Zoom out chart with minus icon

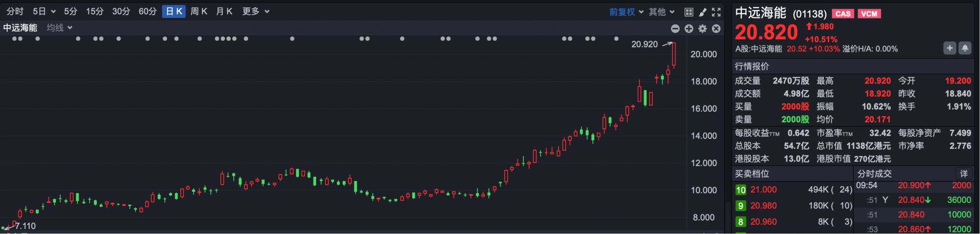675,29
